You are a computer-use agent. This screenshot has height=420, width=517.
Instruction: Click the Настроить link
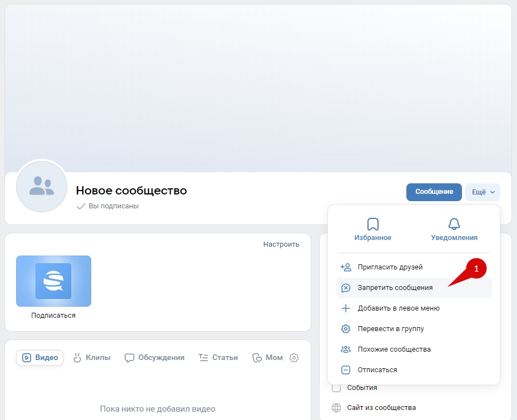tap(281, 244)
